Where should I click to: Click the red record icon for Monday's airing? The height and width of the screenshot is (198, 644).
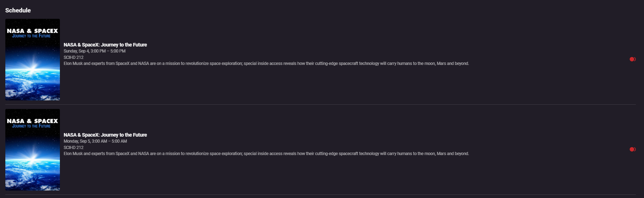632,149
